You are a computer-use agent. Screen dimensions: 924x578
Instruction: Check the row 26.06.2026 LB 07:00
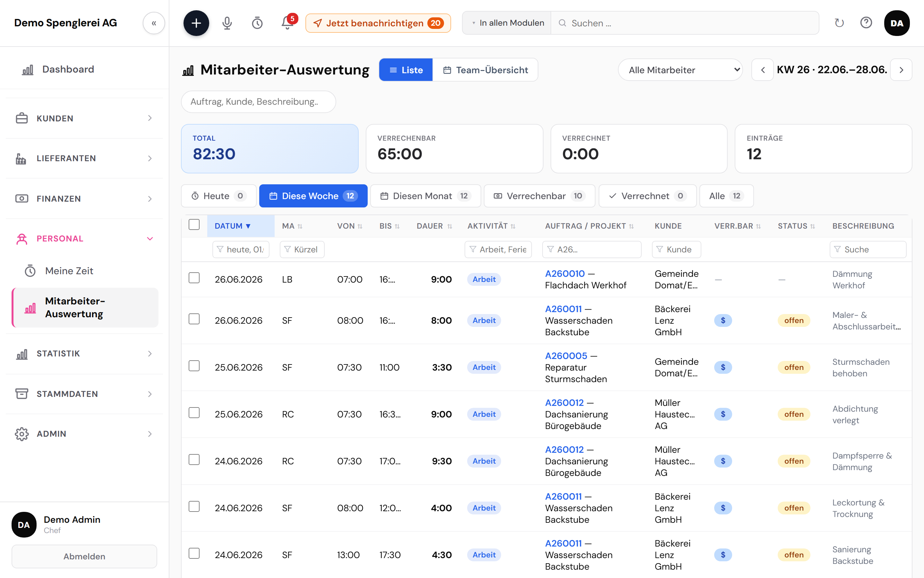[x=194, y=278]
